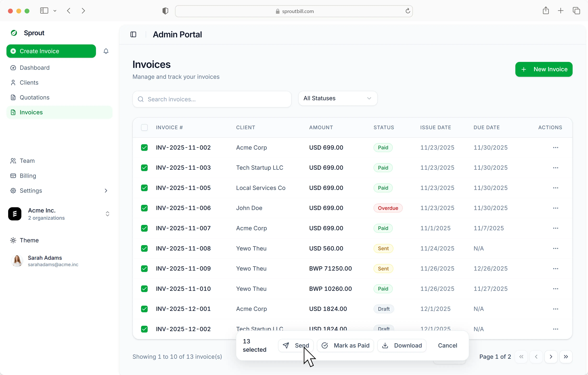Expand the Settings sidebar chevron
Image resolution: width=588 pixels, height=375 pixels.
click(106, 191)
